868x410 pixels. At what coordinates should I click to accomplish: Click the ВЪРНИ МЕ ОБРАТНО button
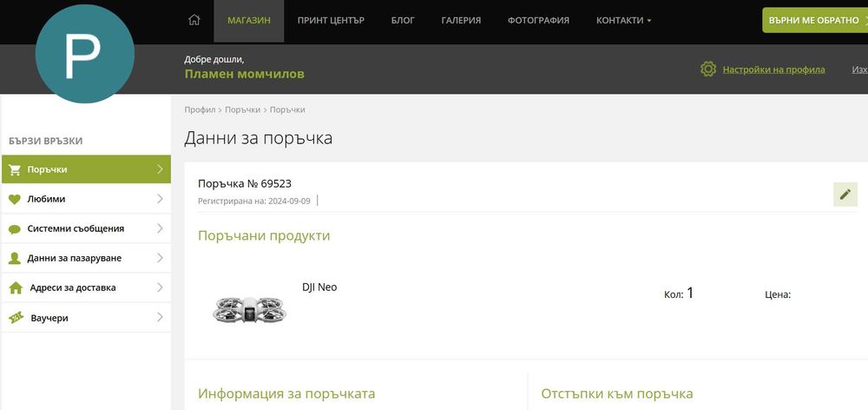(815, 20)
